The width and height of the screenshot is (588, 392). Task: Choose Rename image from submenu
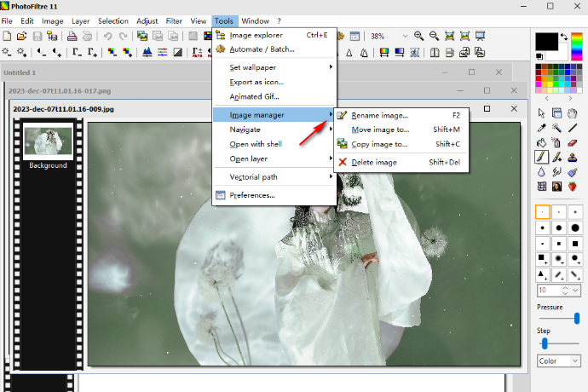(379, 115)
